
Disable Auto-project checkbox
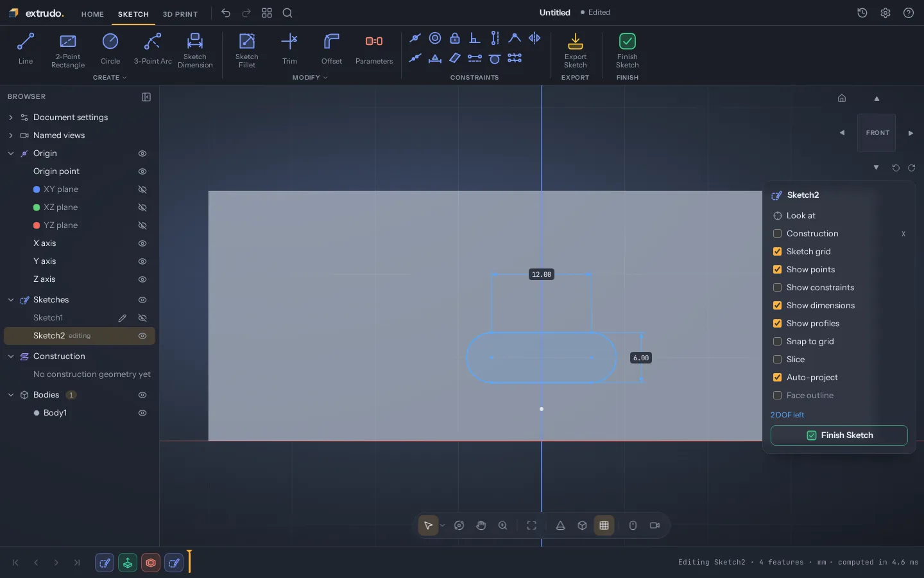(x=777, y=378)
